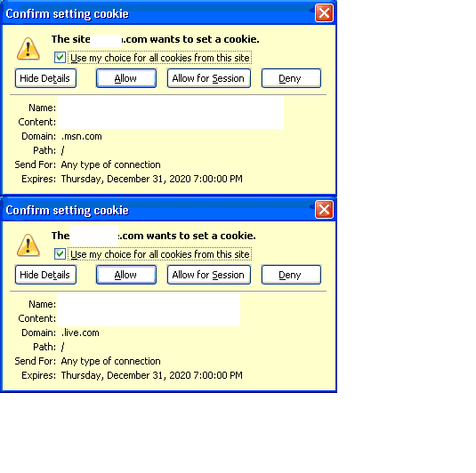Viewport: 476px width, 473px height.
Task: Close the bottom Confirm setting cookie dialog
Action: point(324,209)
